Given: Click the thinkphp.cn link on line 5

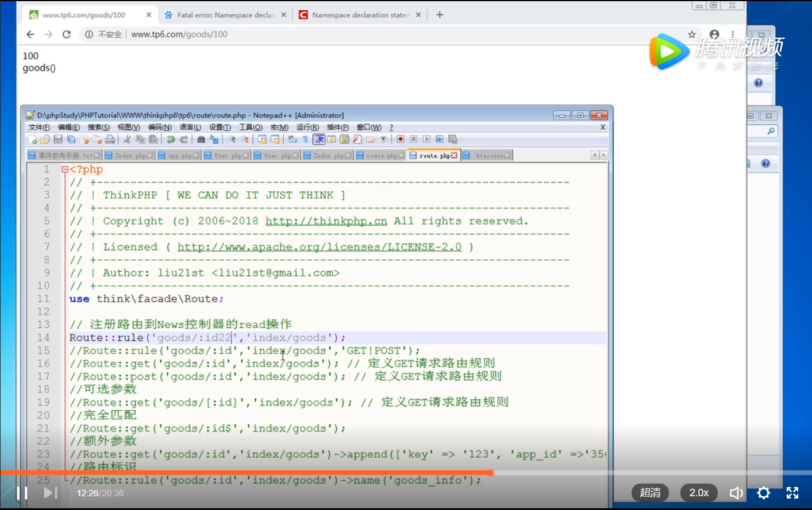Looking at the screenshot, I should click(x=326, y=221).
